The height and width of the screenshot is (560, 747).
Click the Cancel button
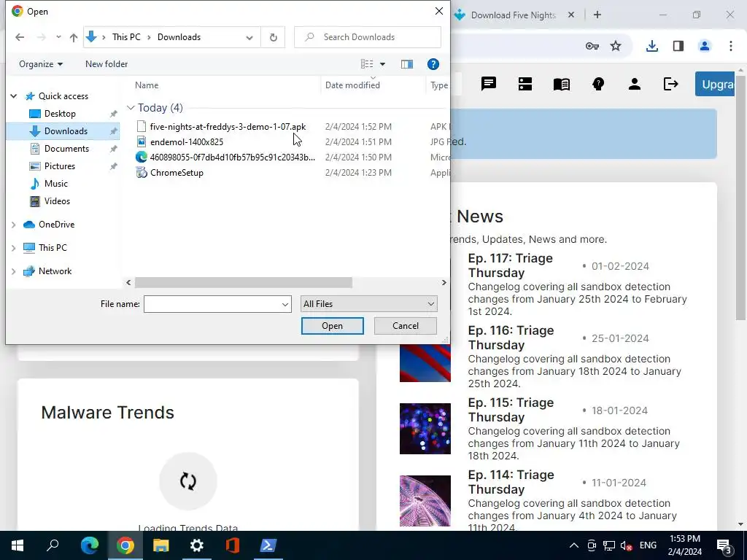tap(406, 326)
